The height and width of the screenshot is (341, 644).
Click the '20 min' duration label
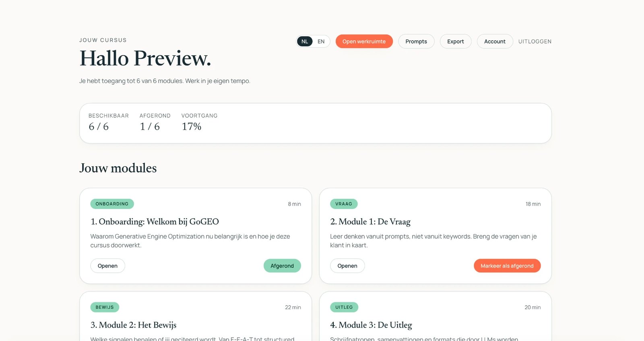533,307
